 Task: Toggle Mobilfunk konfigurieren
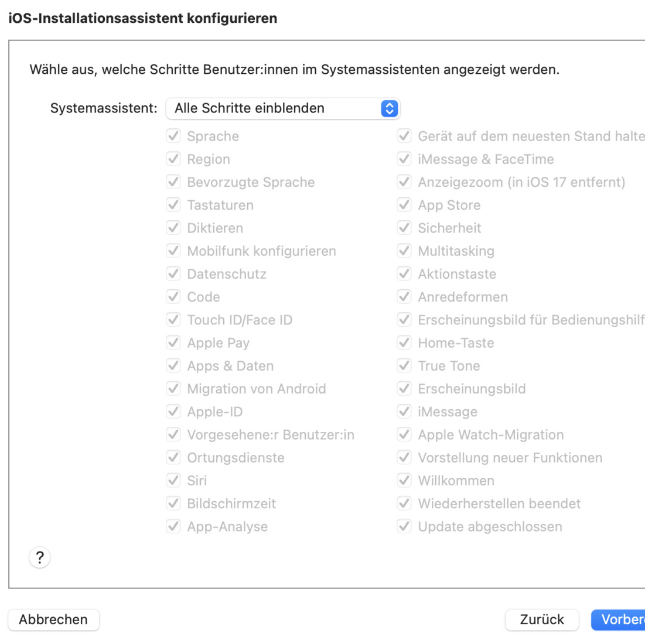click(x=173, y=251)
